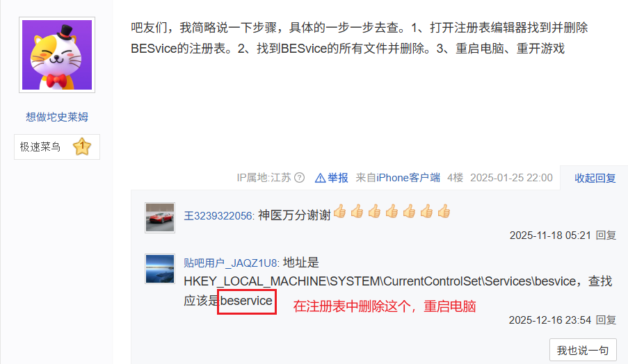Click the 我也说一句 button

point(583,350)
